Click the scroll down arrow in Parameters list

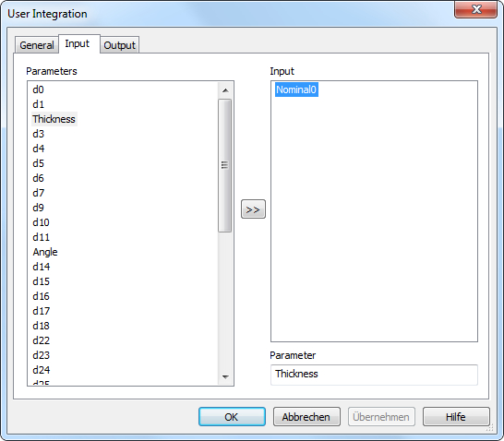tap(225, 376)
